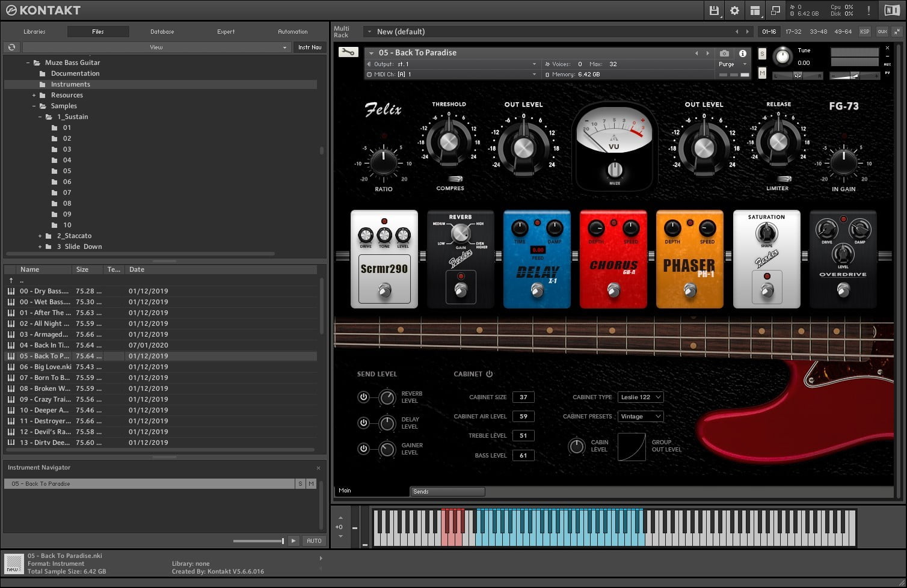Open the workspace layout icon
This screenshot has height=588, width=907.
(x=755, y=10)
